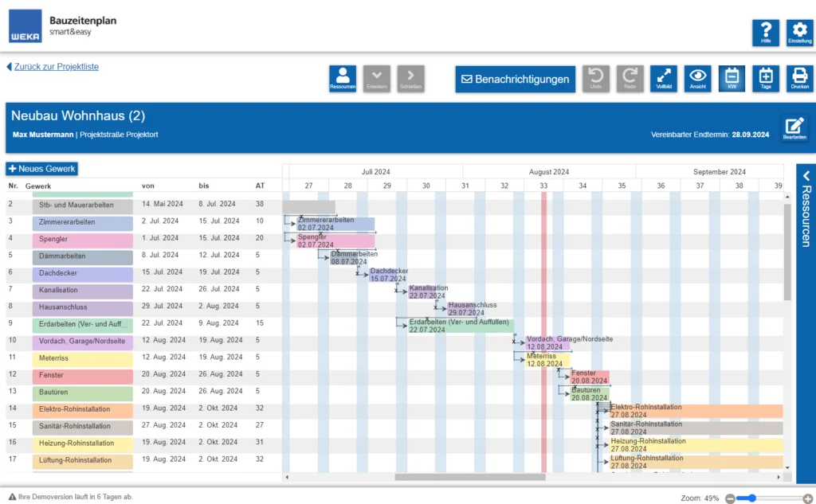
Task: Open the Drucken print icon
Action: coord(799,78)
